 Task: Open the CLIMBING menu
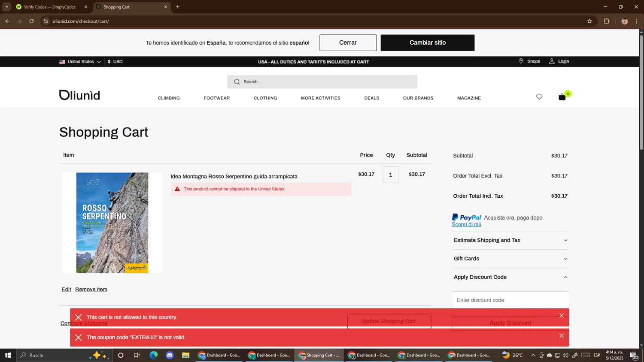(169, 98)
